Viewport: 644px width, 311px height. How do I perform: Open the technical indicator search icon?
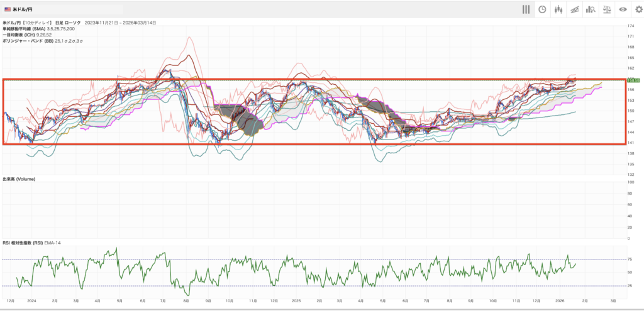pyautogui.click(x=591, y=9)
